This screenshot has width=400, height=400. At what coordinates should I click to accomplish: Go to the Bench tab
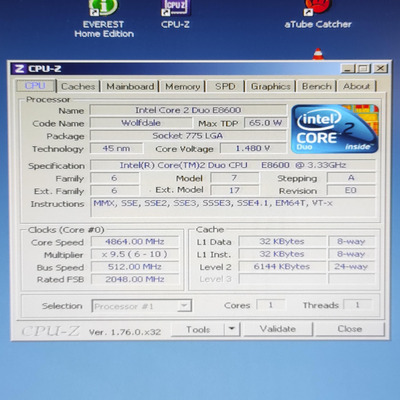(x=317, y=86)
